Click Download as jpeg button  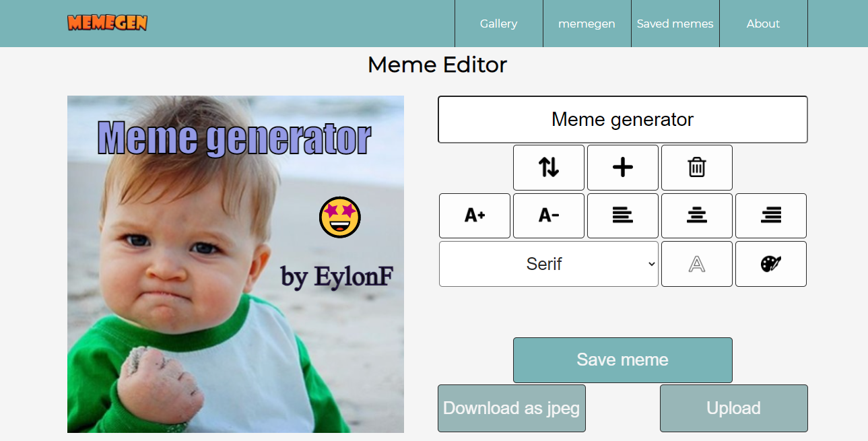pos(512,408)
